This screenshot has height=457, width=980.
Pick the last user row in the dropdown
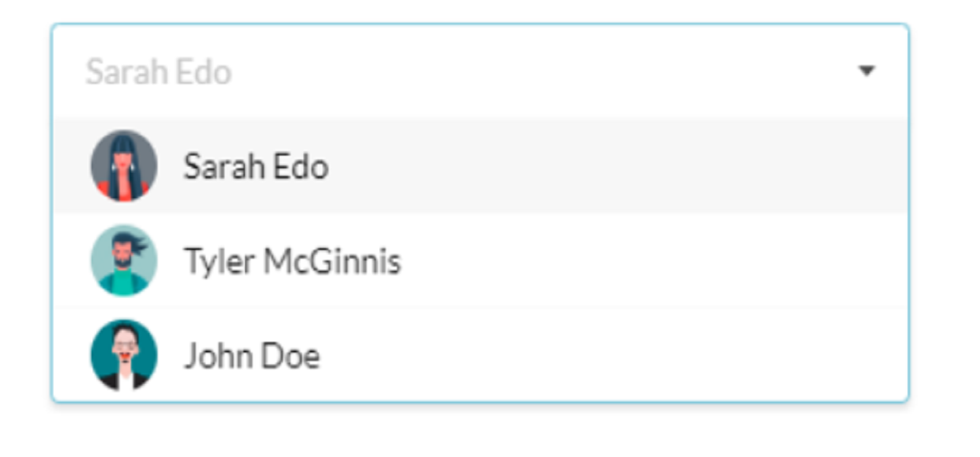coord(480,355)
